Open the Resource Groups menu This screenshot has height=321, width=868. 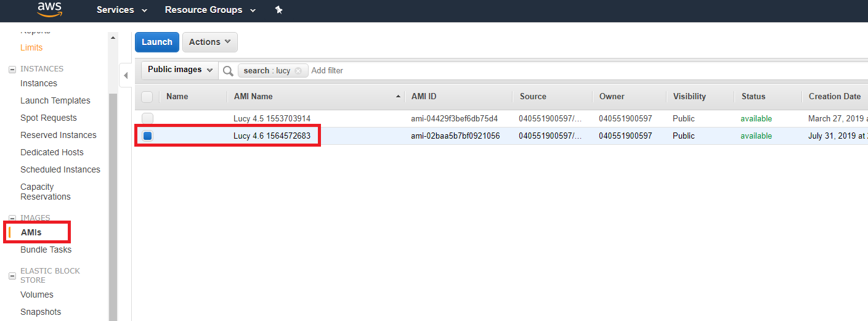point(210,10)
